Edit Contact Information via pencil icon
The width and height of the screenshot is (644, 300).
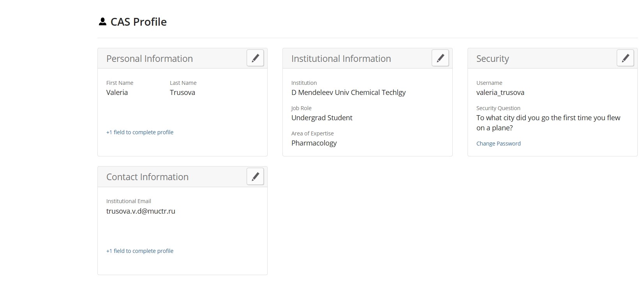[255, 177]
